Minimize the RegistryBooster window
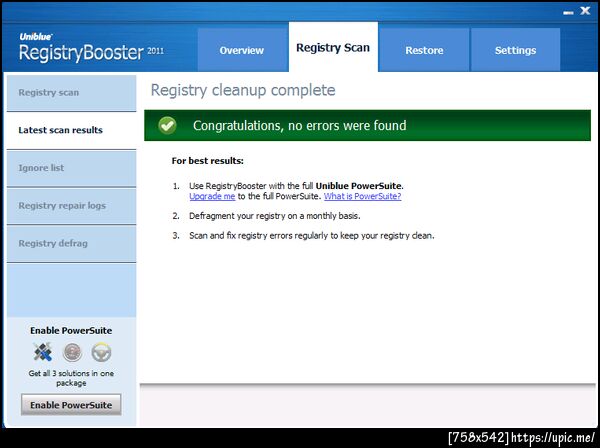The width and height of the screenshot is (600, 448). tap(568, 12)
